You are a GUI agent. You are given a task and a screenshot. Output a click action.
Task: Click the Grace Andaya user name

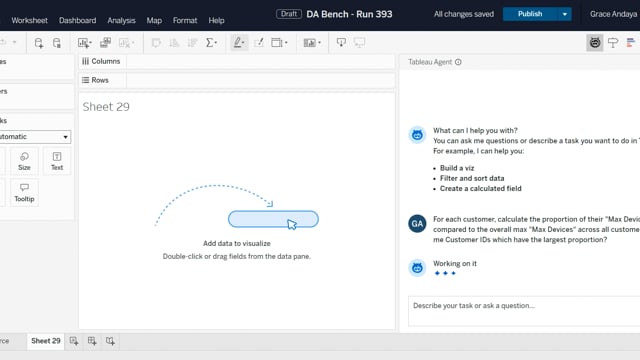[613, 14]
